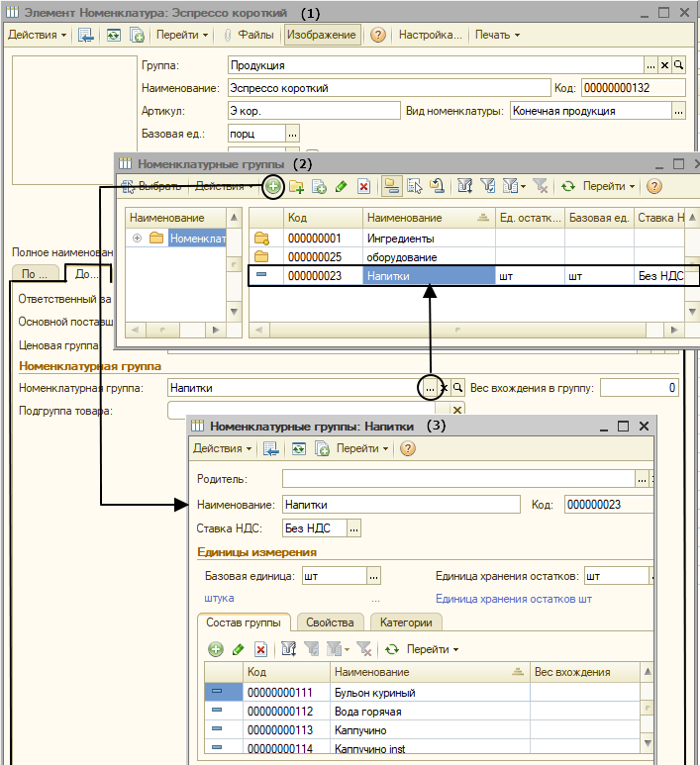700x765 pixels.
Task: Follow the штука link
Action: click(x=219, y=598)
